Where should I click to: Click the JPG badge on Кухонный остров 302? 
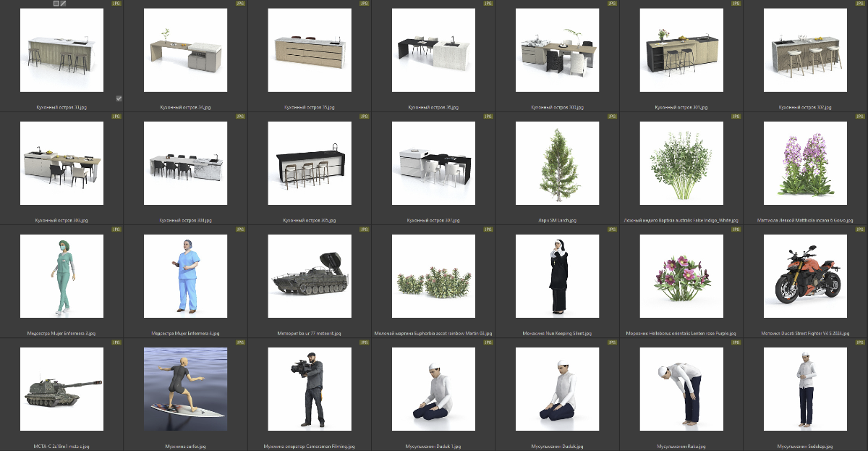click(860, 4)
